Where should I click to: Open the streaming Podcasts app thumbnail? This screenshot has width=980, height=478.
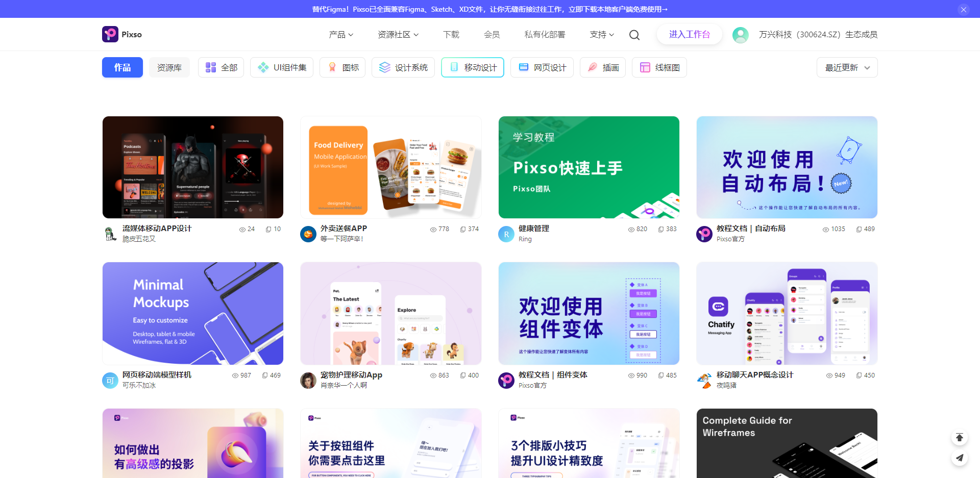[193, 167]
